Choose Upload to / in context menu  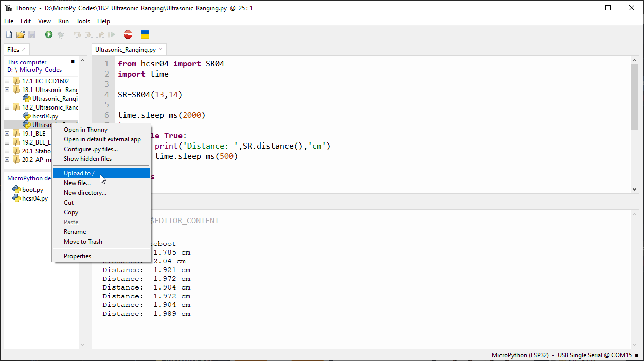(101, 173)
